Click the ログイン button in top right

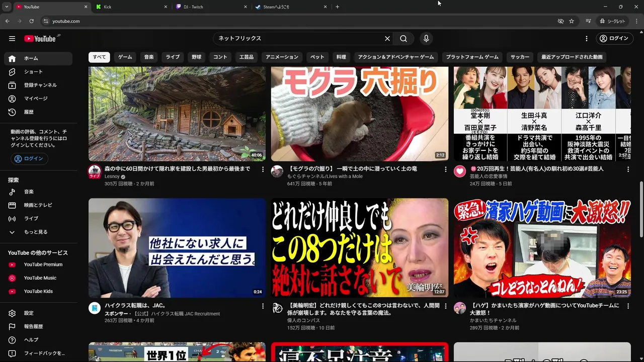[x=614, y=39]
